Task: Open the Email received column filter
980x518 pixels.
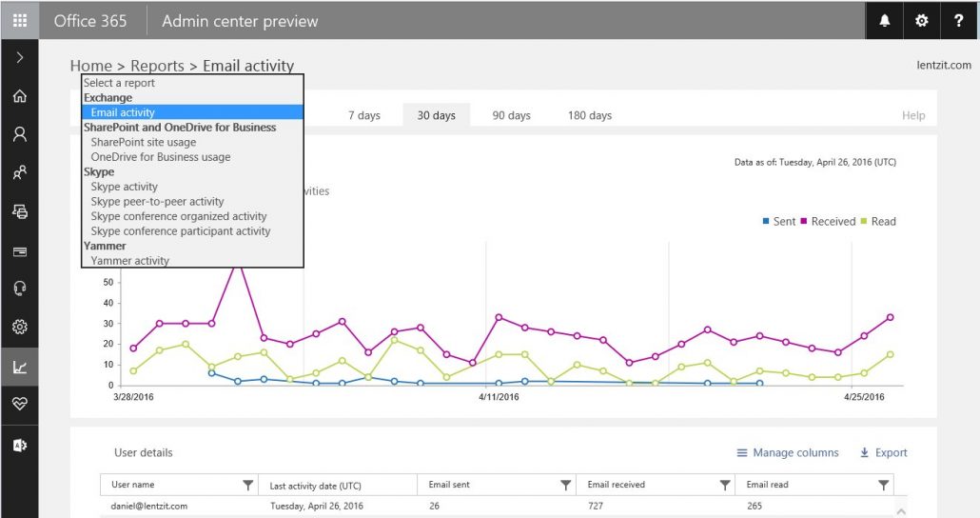Action: (x=725, y=486)
